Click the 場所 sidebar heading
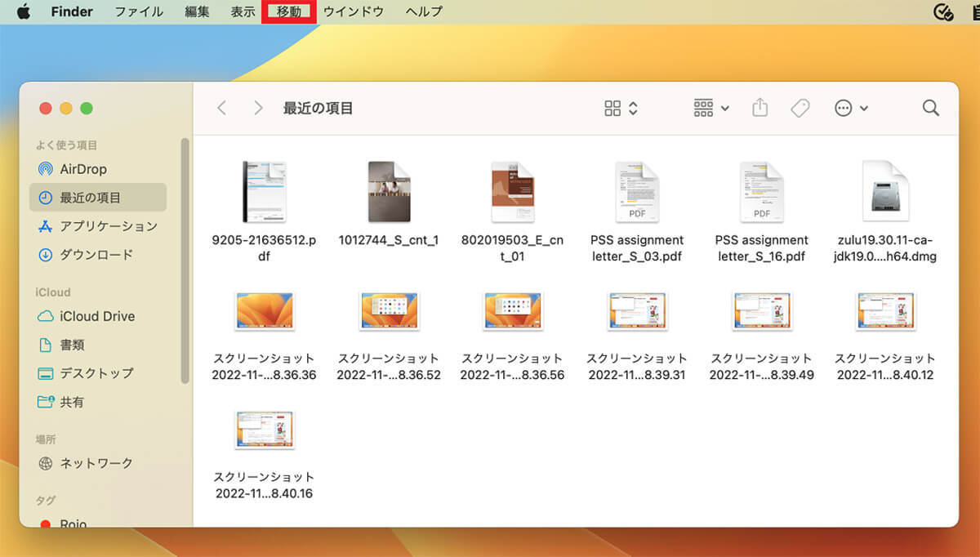 point(46,439)
